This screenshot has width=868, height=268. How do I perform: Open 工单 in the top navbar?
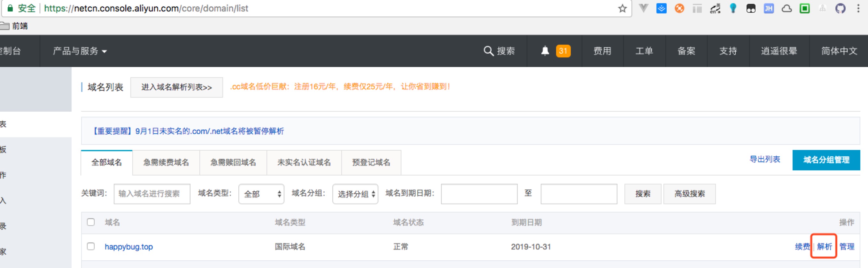(x=644, y=51)
